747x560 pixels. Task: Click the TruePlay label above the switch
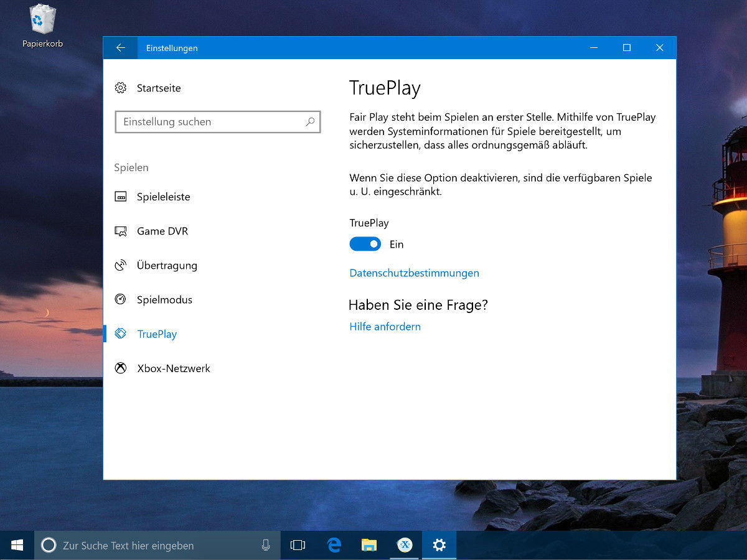click(x=369, y=223)
